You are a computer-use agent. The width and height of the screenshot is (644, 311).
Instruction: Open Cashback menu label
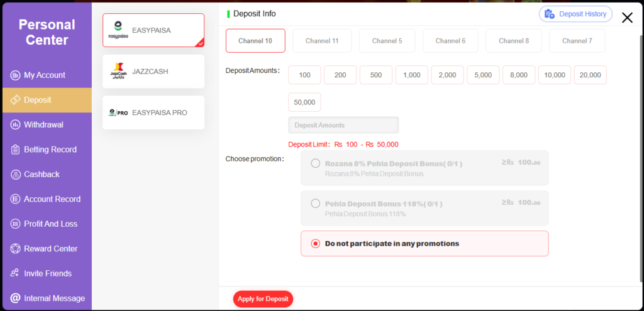pos(42,175)
